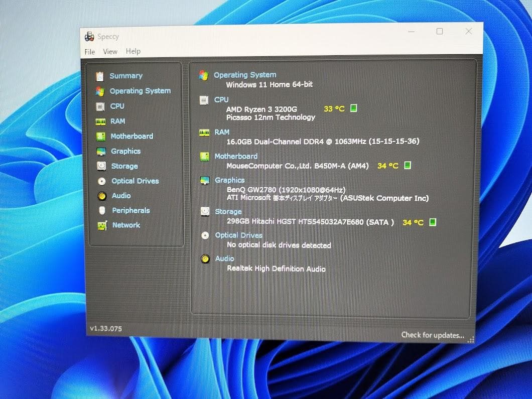Open Audio section using its speaker icon
532x399 pixels.
(102, 196)
